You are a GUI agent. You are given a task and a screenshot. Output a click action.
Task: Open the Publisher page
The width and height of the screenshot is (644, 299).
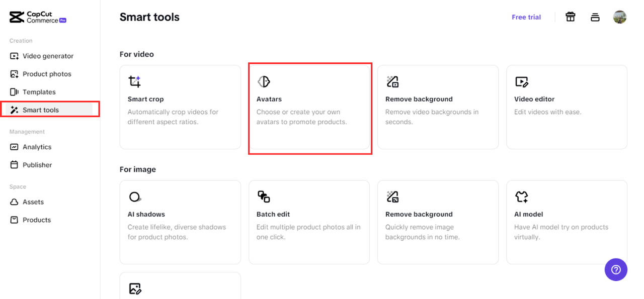click(37, 165)
